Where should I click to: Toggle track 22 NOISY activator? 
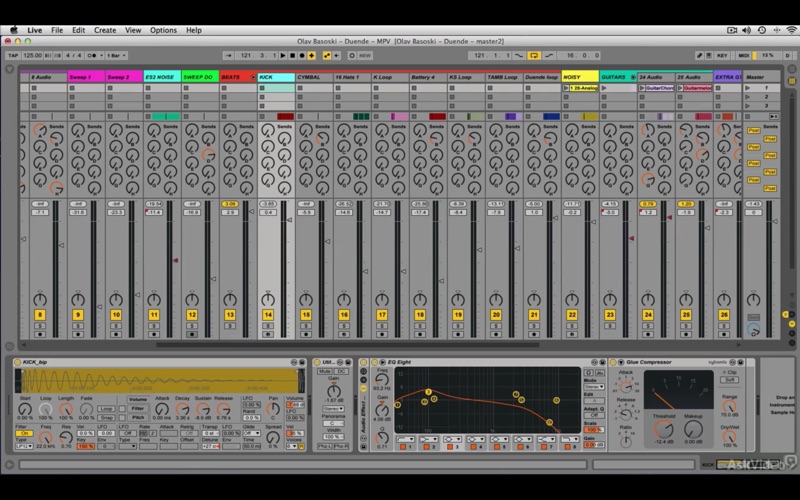click(572, 315)
